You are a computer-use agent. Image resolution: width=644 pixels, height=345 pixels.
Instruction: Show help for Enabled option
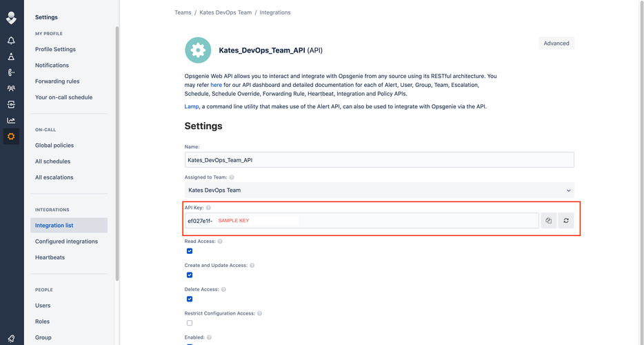(209, 337)
